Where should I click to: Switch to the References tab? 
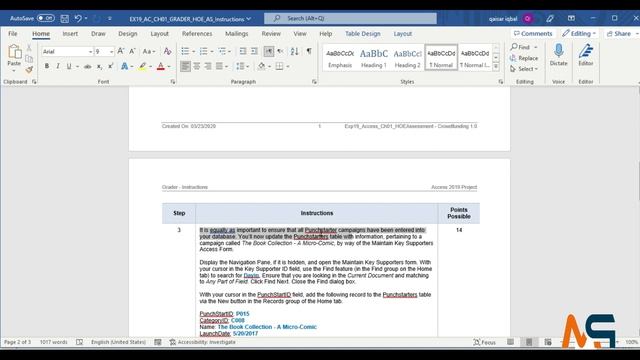click(x=197, y=33)
